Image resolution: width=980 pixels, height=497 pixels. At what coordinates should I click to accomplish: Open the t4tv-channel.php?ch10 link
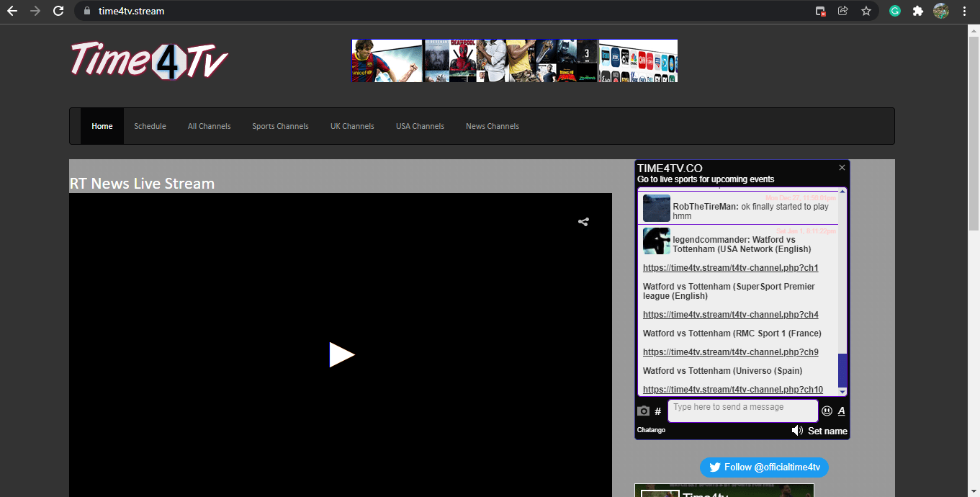click(733, 390)
